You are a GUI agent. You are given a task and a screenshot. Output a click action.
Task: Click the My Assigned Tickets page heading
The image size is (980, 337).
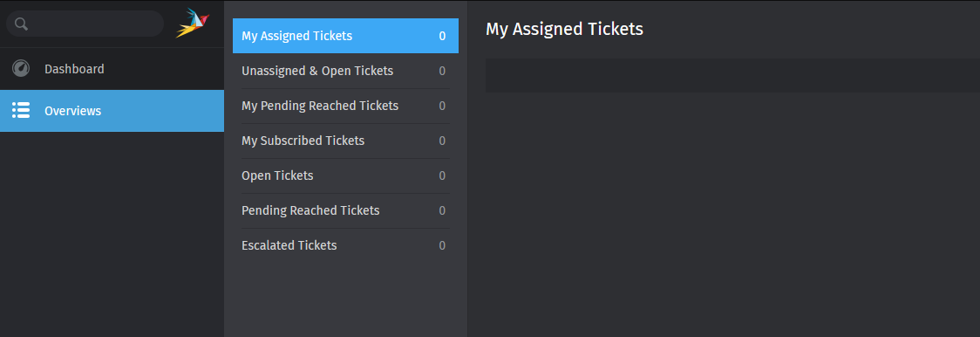coord(564,29)
